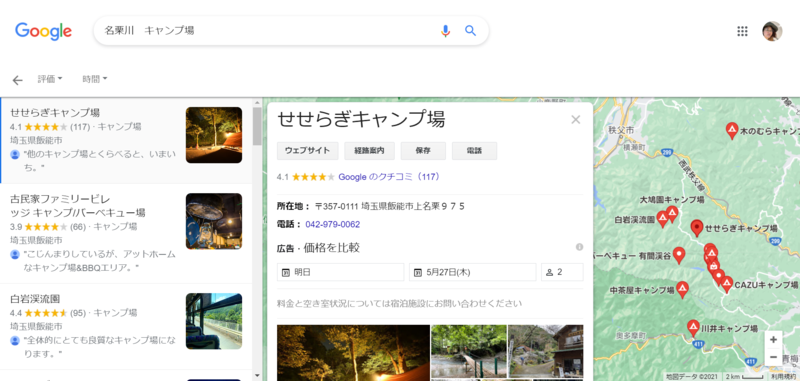Open the large night campsite photo
The image size is (800, 381).
[x=354, y=353]
